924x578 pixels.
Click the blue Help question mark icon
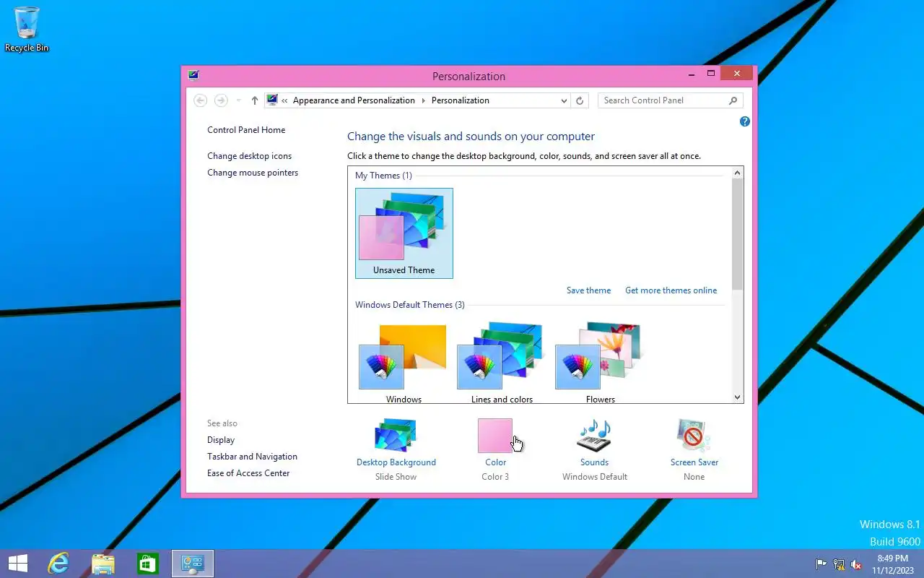(x=745, y=121)
